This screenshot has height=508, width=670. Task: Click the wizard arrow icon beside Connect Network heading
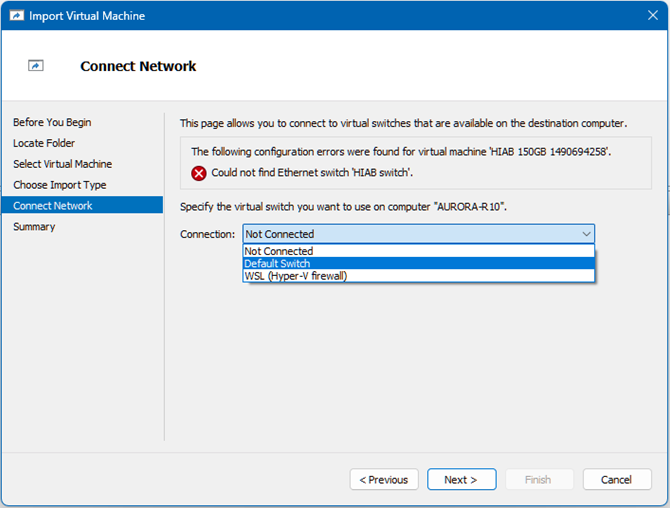[36, 66]
